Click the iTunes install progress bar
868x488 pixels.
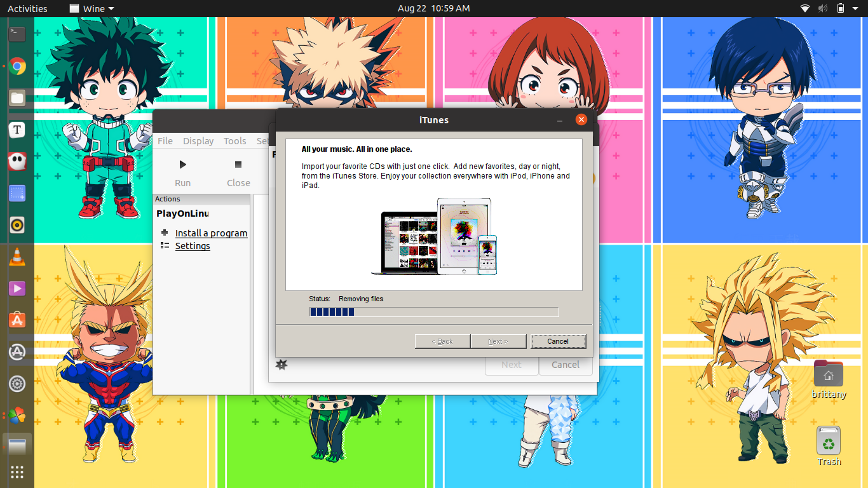[x=433, y=312]
